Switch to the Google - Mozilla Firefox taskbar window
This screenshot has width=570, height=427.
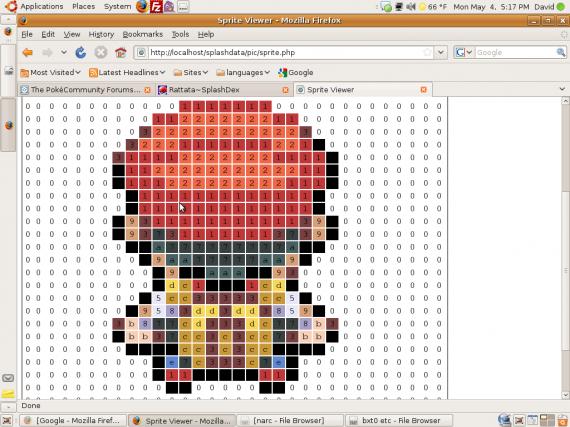[73, 420]
